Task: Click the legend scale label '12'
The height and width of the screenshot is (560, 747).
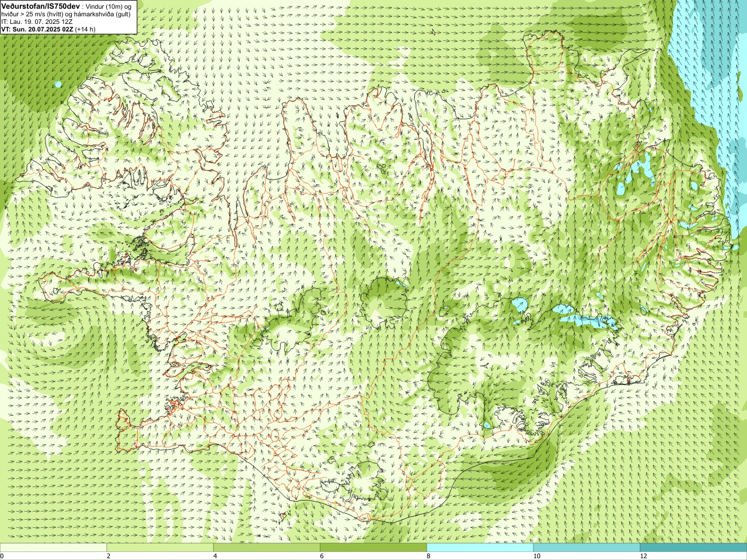Action: 643,556
